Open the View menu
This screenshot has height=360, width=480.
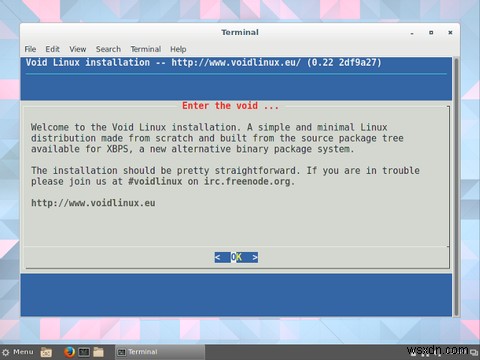coord(78,49)
